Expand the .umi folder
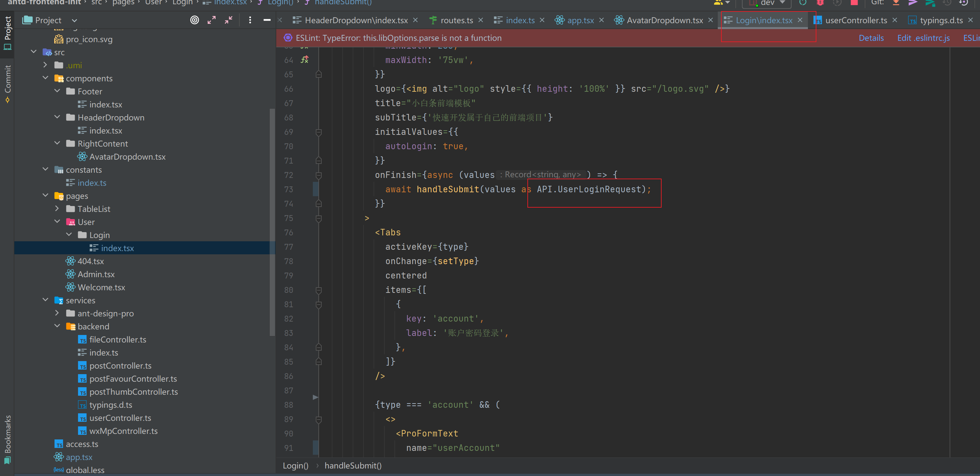The width and height of the screenshot is (980, 476). (x=45, y=65)
